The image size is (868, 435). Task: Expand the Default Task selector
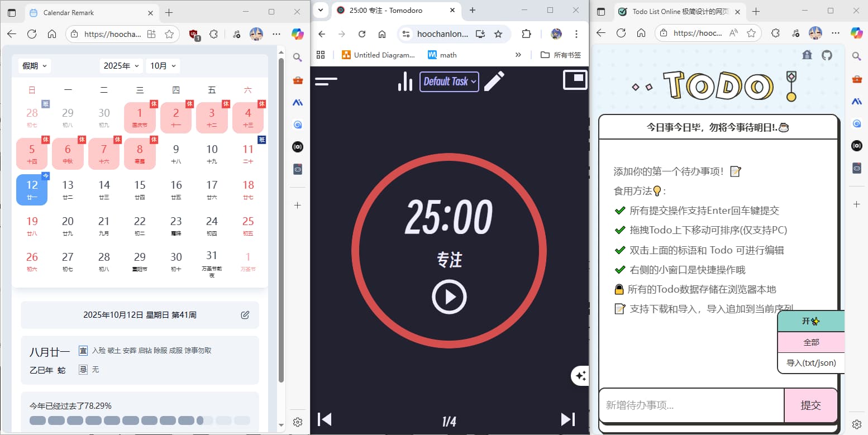click(x=449, y=82)
